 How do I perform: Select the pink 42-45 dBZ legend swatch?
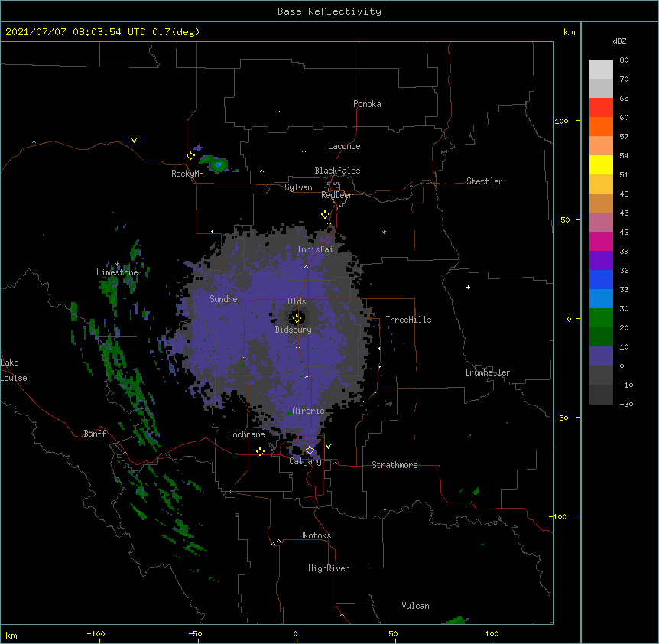pos(601,223)
